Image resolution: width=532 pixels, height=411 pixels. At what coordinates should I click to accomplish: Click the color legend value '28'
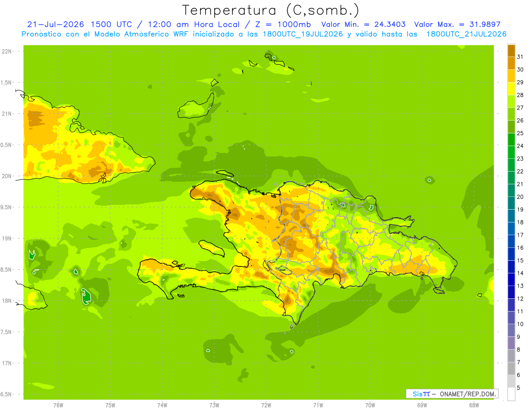(520, 95)
